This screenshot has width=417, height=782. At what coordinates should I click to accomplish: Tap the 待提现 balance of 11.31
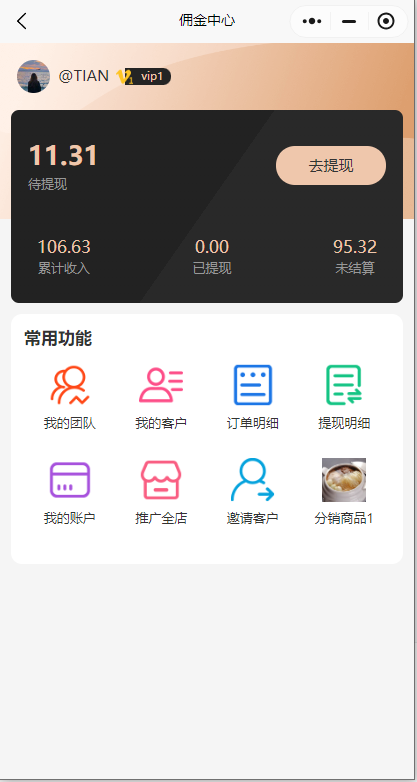(63, 155)
